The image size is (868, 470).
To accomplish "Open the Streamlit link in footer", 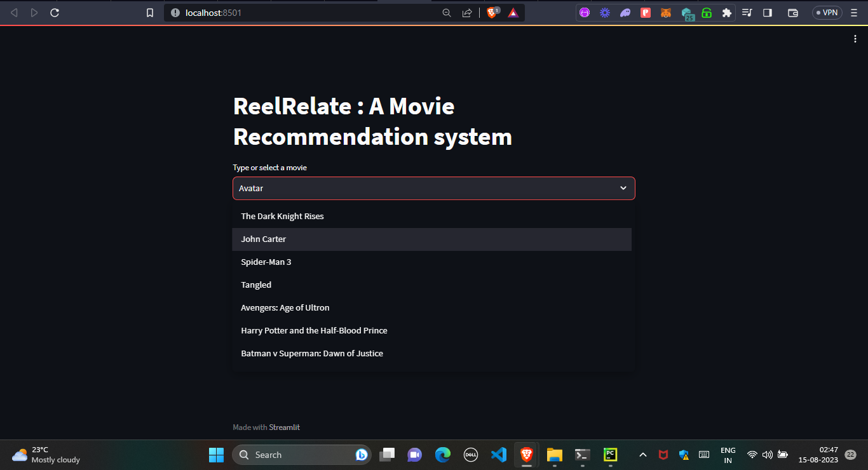I will (x=285, y=427).
